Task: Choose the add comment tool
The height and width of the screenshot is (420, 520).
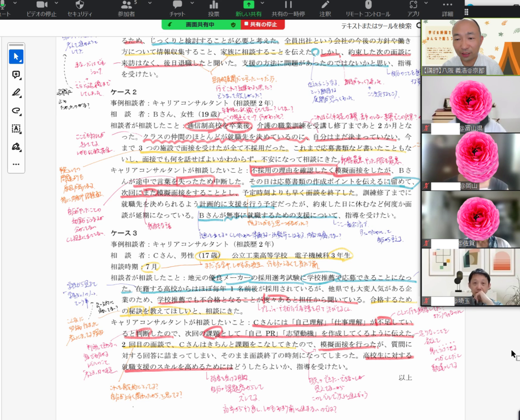Action: pyautogui.click(x=16, y=75)
